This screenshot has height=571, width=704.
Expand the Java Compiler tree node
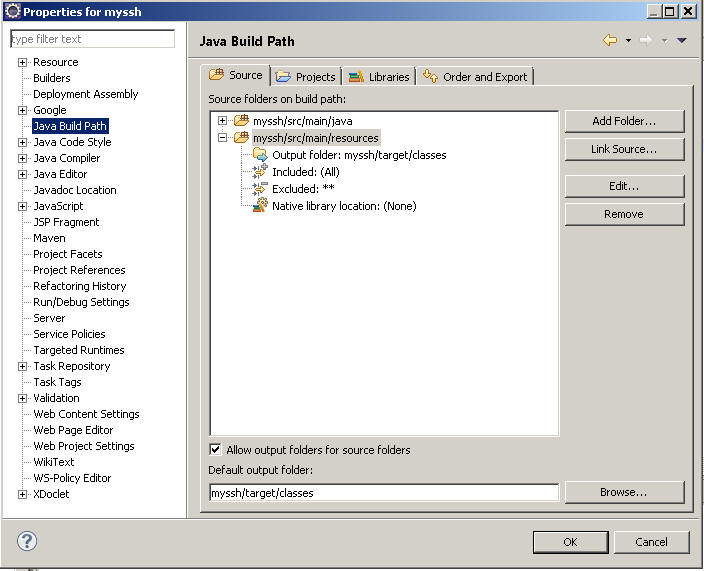click(22, 158)
